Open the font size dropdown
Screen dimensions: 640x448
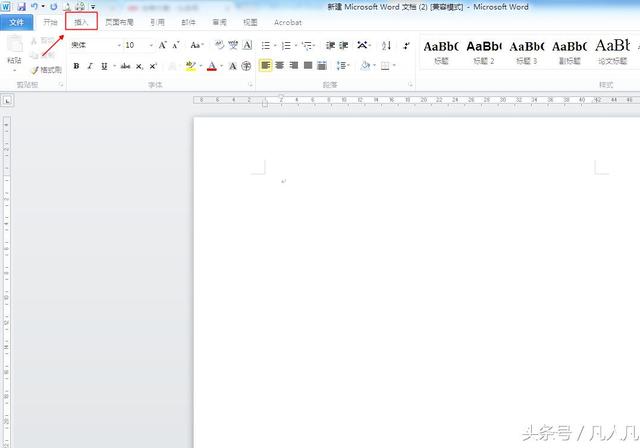click(x=150, y=45)
